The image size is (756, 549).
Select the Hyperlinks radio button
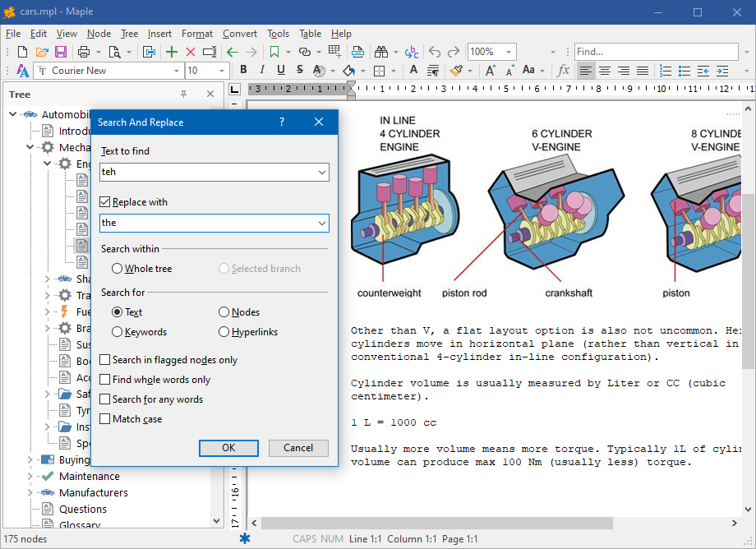tap(224, 331)
